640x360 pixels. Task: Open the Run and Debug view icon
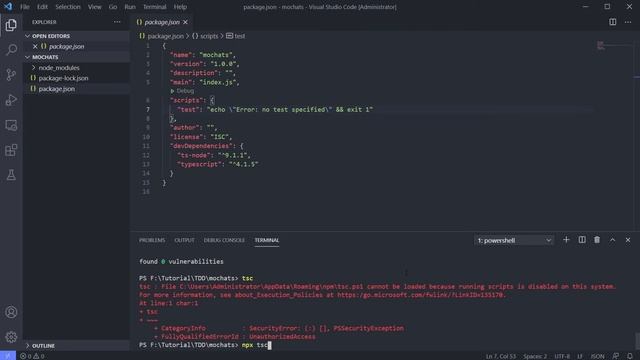pyautogui.click(x=11, y=100)
